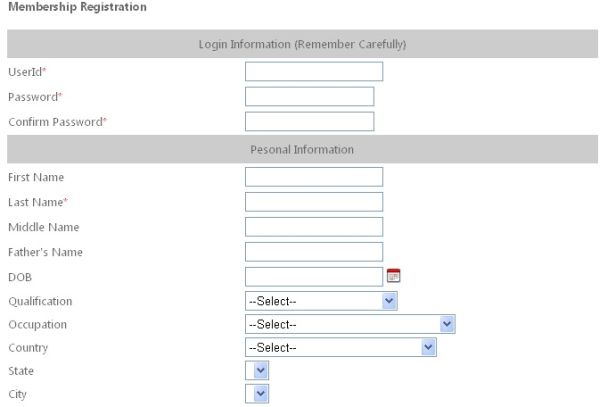The image size is (600, 407).
Task: Click the Membership Registration heading
Action: (77, 8)
